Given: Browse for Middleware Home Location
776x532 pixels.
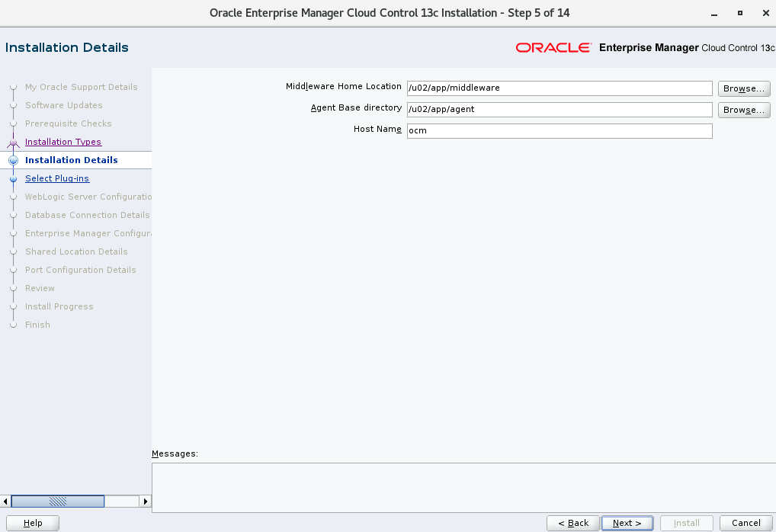Looking at the screenshot, I should [x=744, y=88].
